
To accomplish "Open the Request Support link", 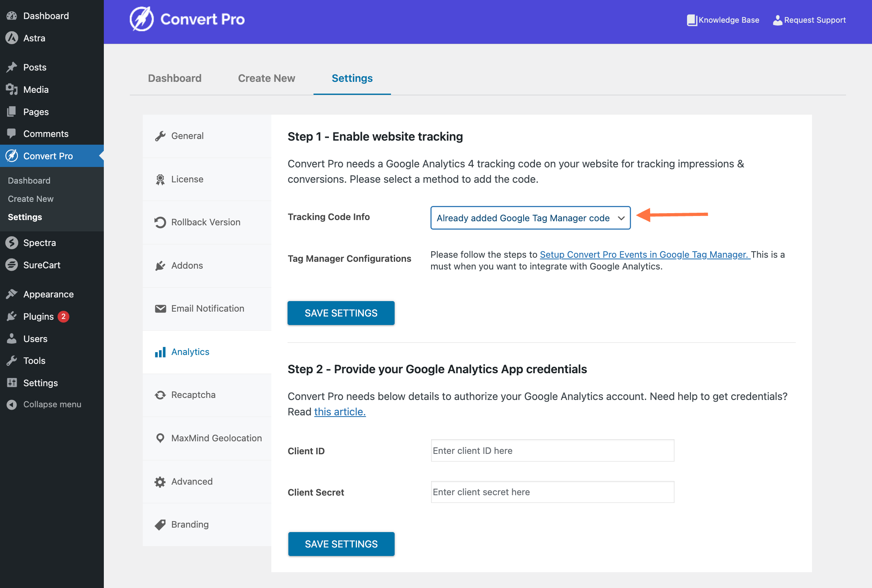I will [x=810, y=20].
